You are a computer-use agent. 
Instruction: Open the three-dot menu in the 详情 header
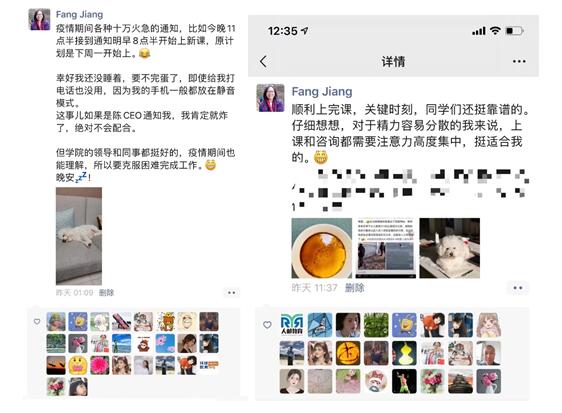pos(519,61)
